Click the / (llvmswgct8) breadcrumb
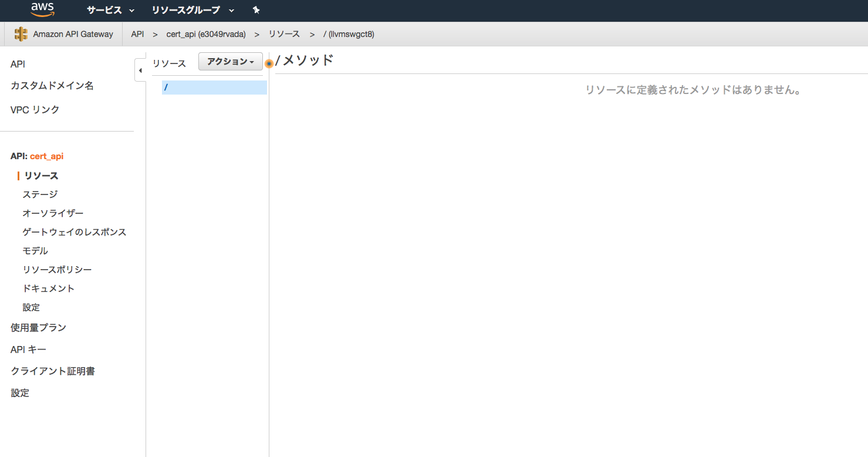The height and width of the screenshot is (457, 868). [x=349, y=34]
